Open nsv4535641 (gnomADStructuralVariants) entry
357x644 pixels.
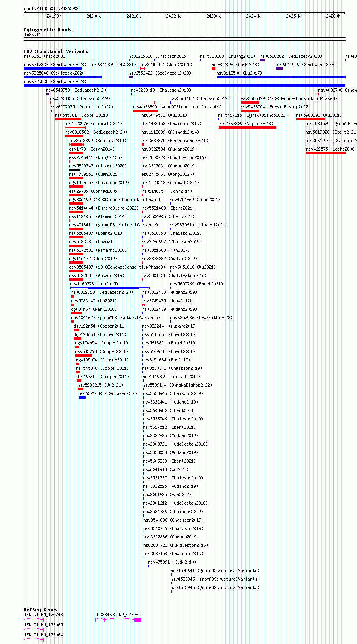(215, 571)
